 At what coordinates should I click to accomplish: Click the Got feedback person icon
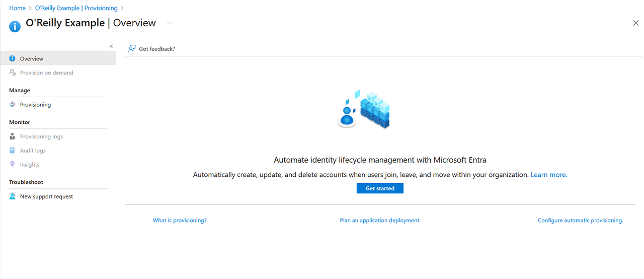click(x=132, y=48)
